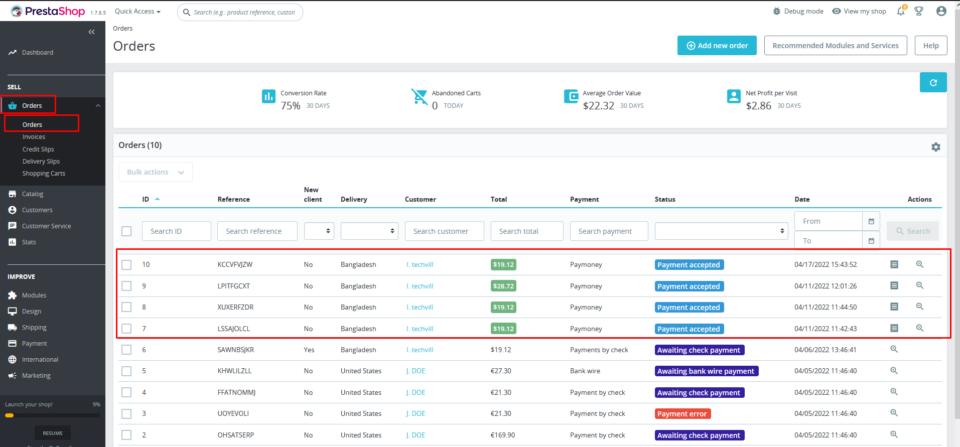Click the Add new order button
Image resolution: width=960 pixels, height=447 pixels.
point(716,45)
